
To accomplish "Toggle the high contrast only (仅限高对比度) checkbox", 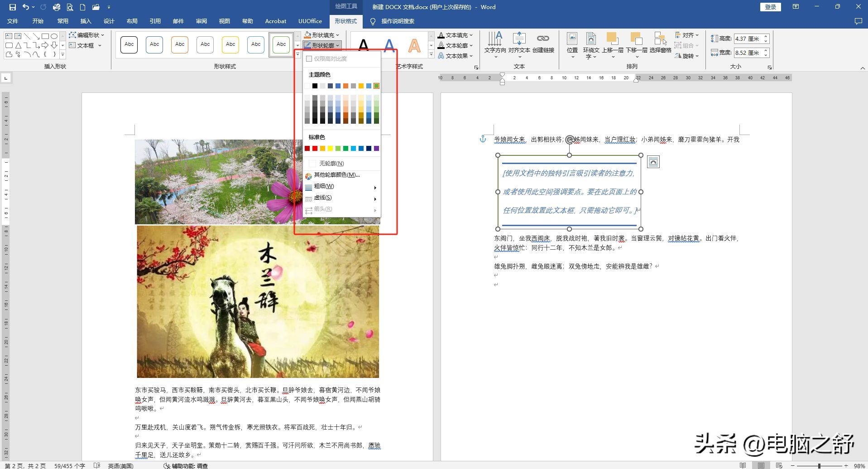I will pos(309,59).
